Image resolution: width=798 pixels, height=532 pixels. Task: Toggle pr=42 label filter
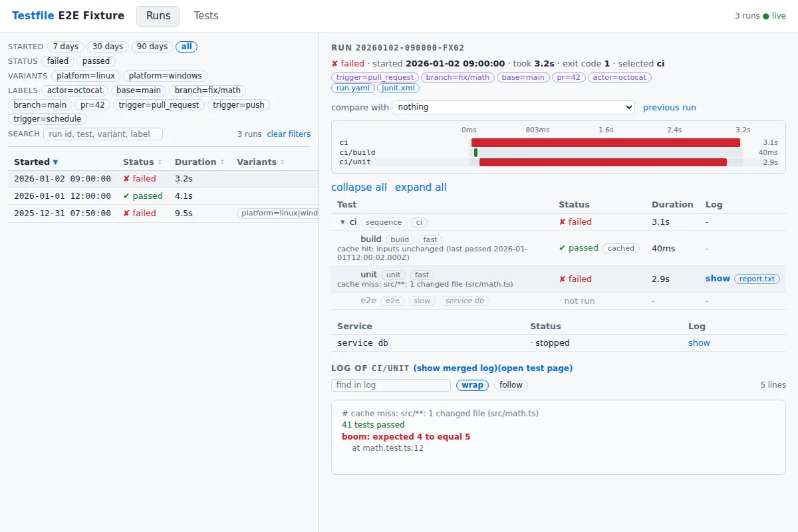coord(92,105)
